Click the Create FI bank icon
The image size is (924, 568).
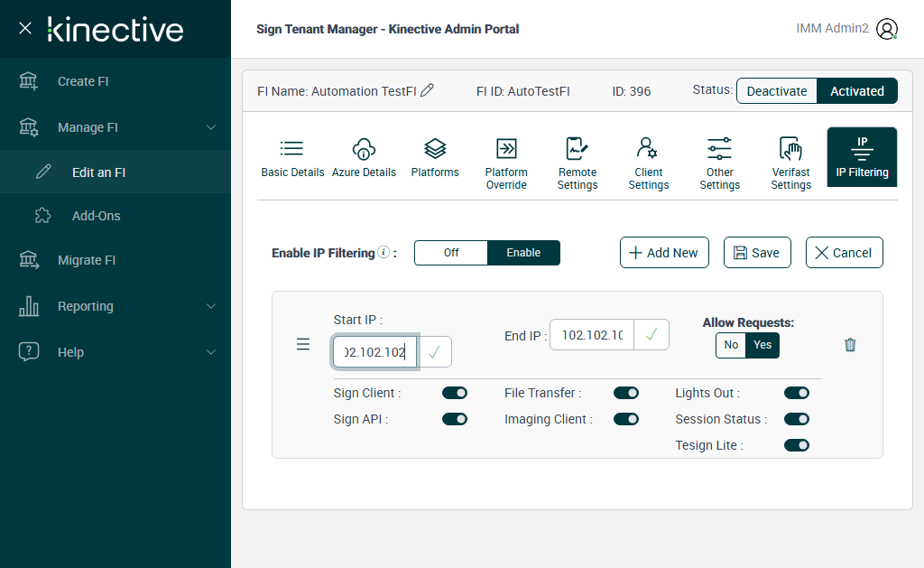click(x=28, y=81)
